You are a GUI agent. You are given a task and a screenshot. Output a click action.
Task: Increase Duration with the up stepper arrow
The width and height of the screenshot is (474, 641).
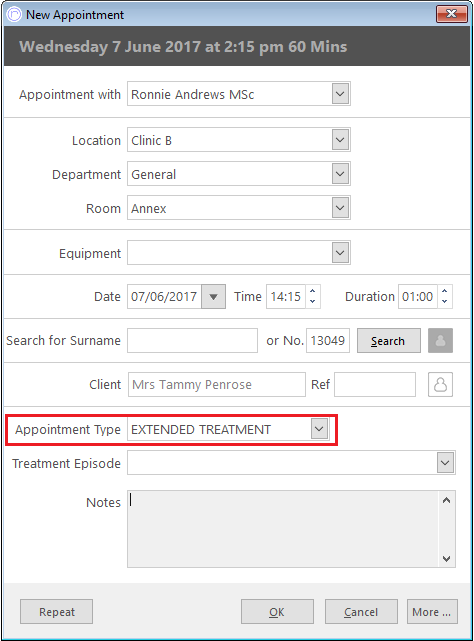pyautogui.click(x=445, y=291)
